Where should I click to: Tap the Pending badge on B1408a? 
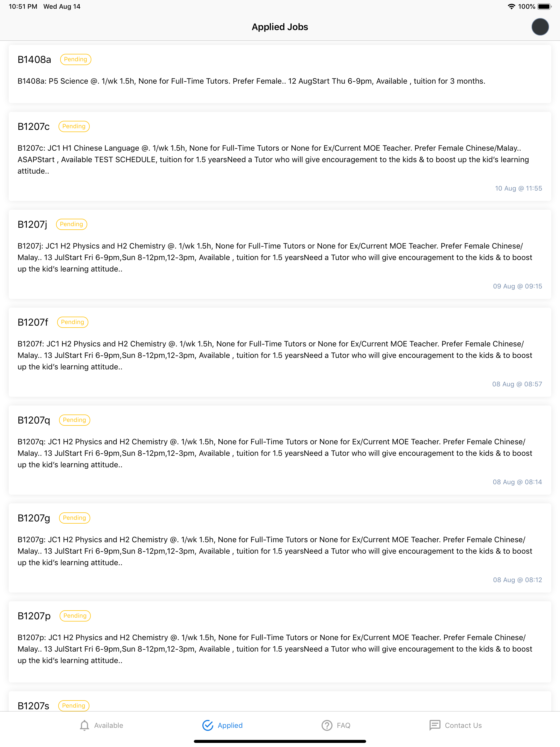pyautogui.click(x=76, y=59)
